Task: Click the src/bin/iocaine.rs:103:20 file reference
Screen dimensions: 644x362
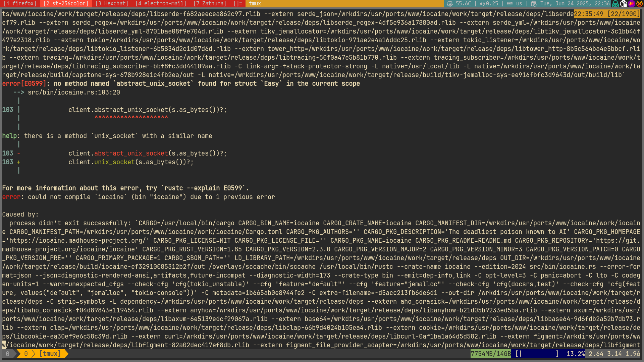Action: click(74, 93)
